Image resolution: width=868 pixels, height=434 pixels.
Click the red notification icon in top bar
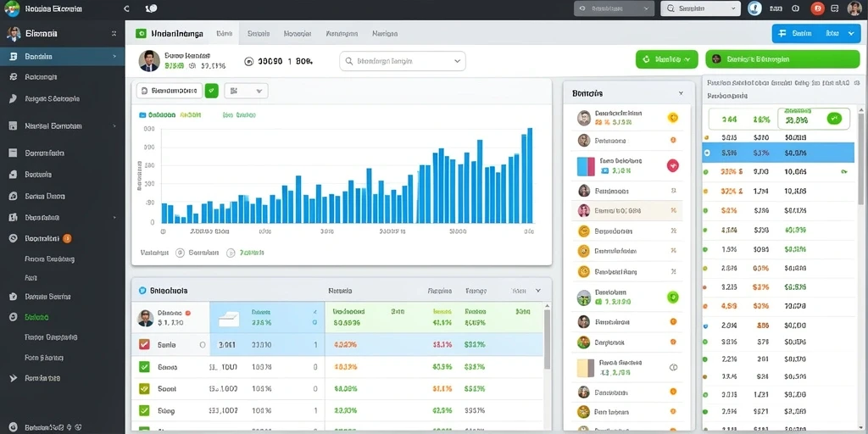817,8
